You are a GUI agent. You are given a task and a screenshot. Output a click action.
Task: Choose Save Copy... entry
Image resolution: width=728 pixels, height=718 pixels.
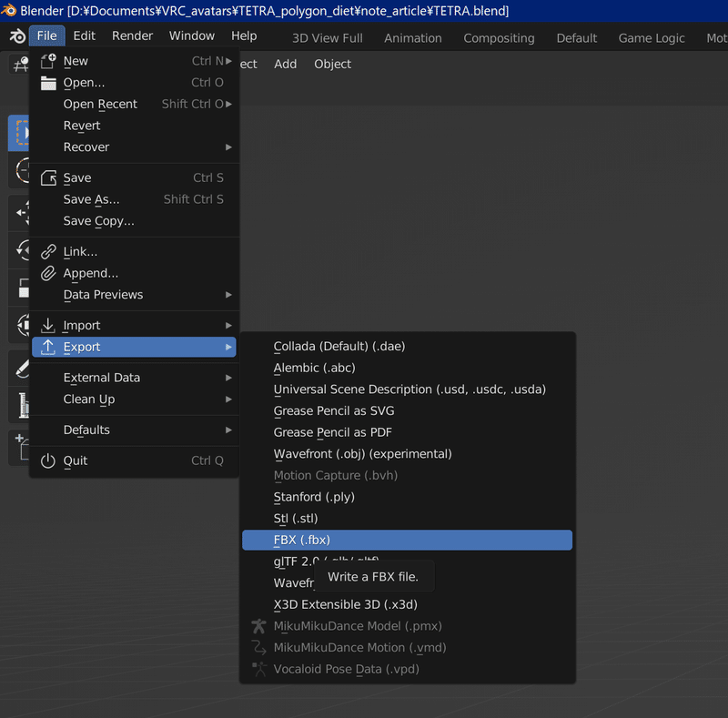135,220
